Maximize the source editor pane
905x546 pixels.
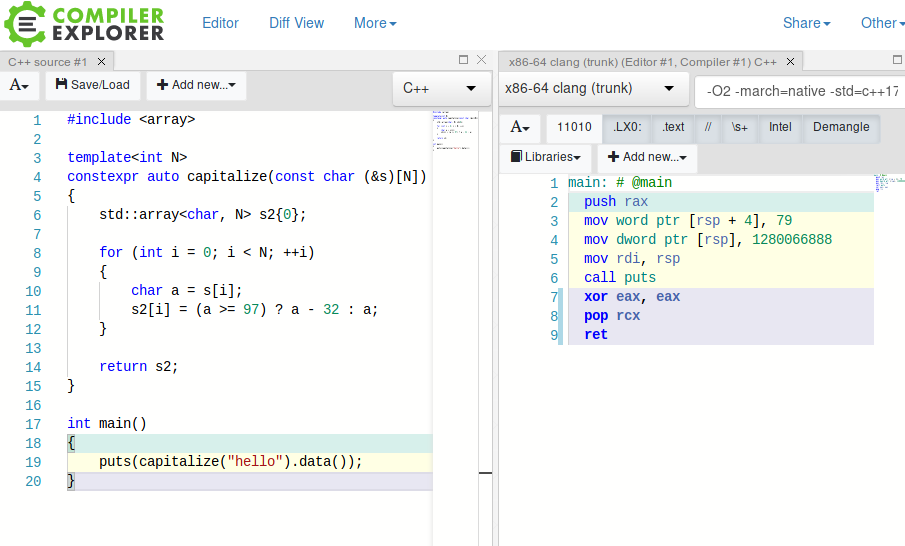(463, 61)
